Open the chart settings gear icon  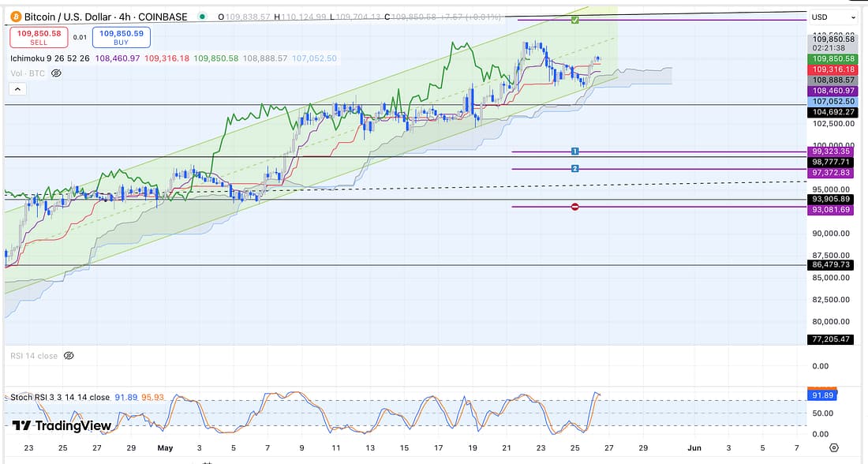[834, 447]
